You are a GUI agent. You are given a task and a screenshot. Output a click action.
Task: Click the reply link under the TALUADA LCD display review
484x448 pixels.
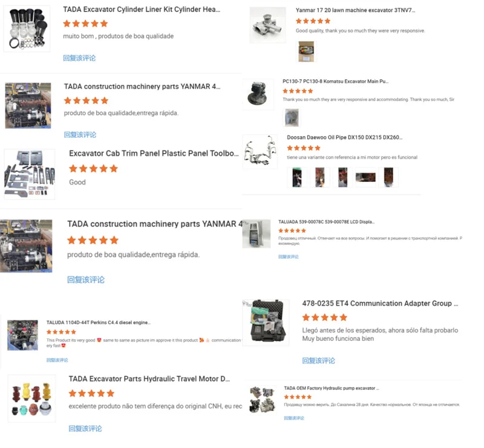click(289, 257)
